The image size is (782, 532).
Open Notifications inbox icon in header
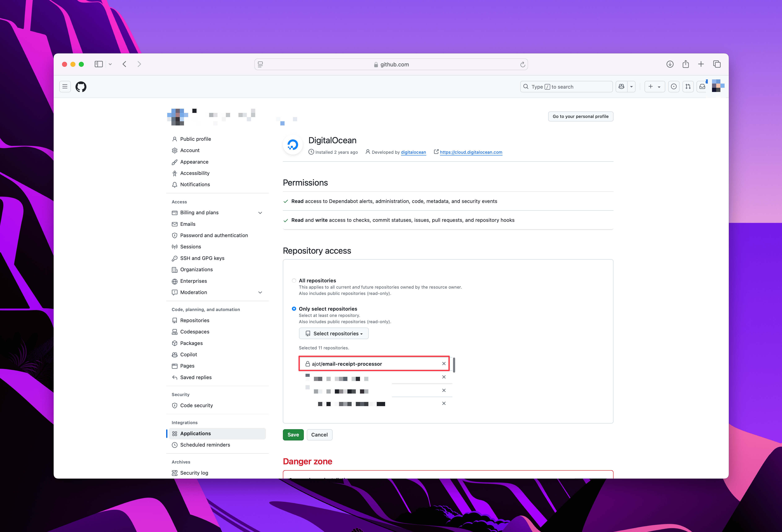click(702, 87)
